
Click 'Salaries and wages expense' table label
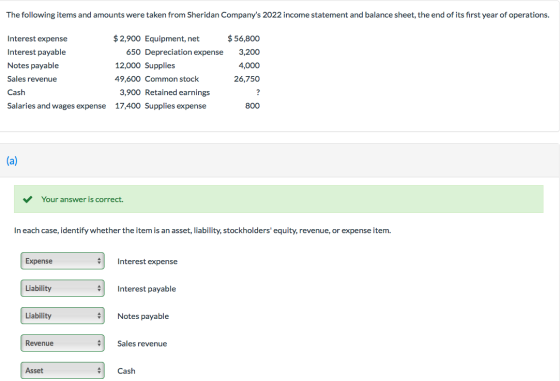(56, 106)
